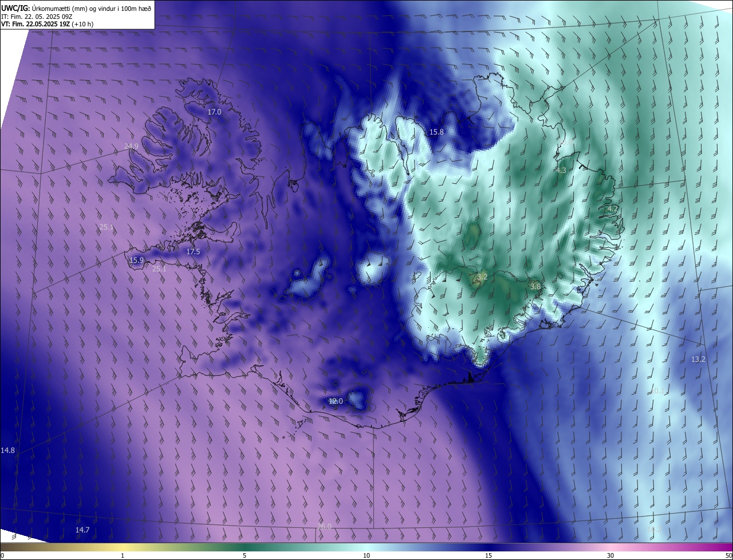Click the 13.2 value label on the map
The image size is (733, 560).
pyautogui.click(x=699, y=360)
